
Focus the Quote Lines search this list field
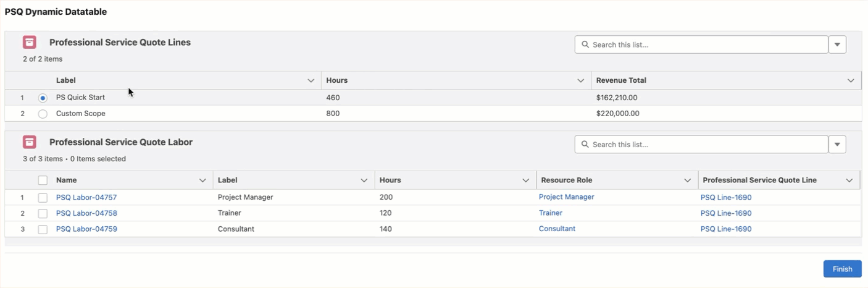[x=701, y=44]
